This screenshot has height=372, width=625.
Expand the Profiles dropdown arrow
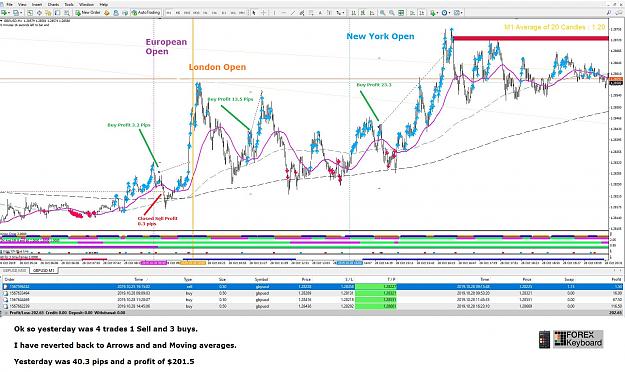coord(21,13)
